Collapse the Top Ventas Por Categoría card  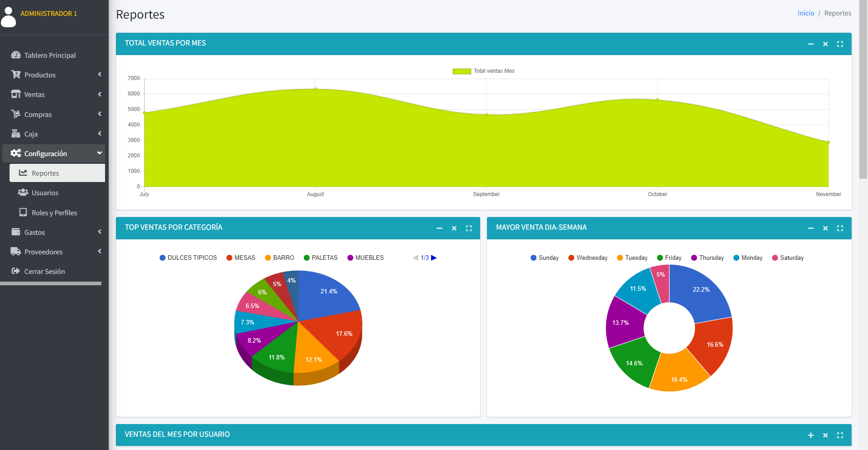pyautogui.click(x=440, y=228)
